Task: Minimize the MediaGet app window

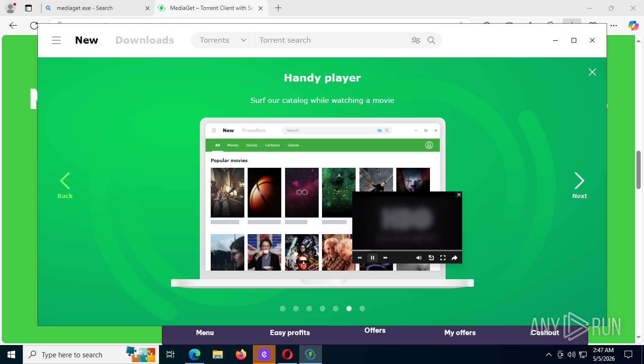Action: [555, 40]
